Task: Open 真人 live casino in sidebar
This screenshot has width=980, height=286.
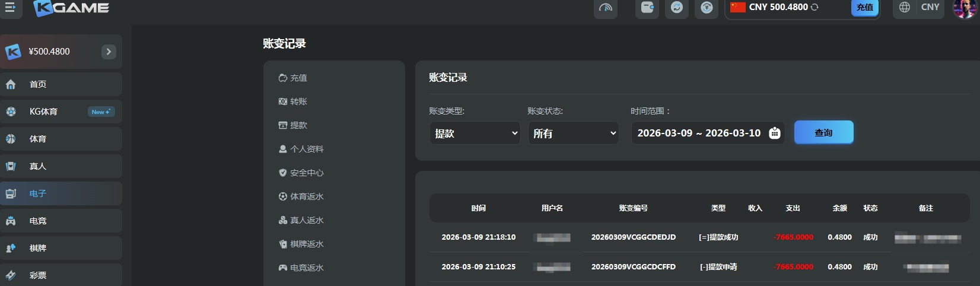Action: click(61, 166)
